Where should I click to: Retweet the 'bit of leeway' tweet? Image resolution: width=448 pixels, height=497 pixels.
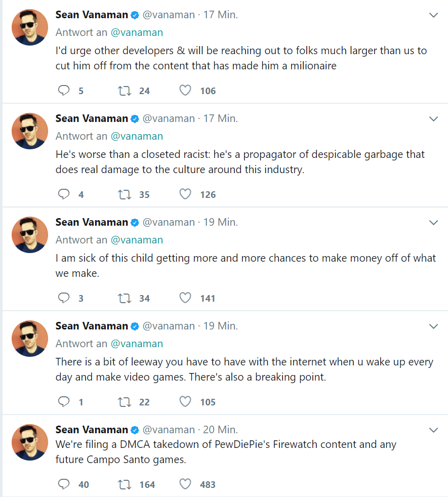point(125,402)
